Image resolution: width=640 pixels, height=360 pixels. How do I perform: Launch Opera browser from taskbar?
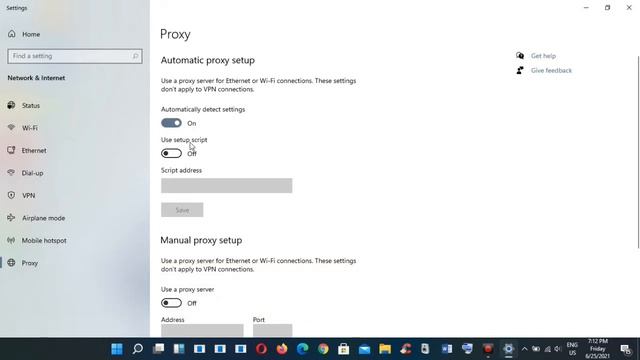[x=261, y=349]
